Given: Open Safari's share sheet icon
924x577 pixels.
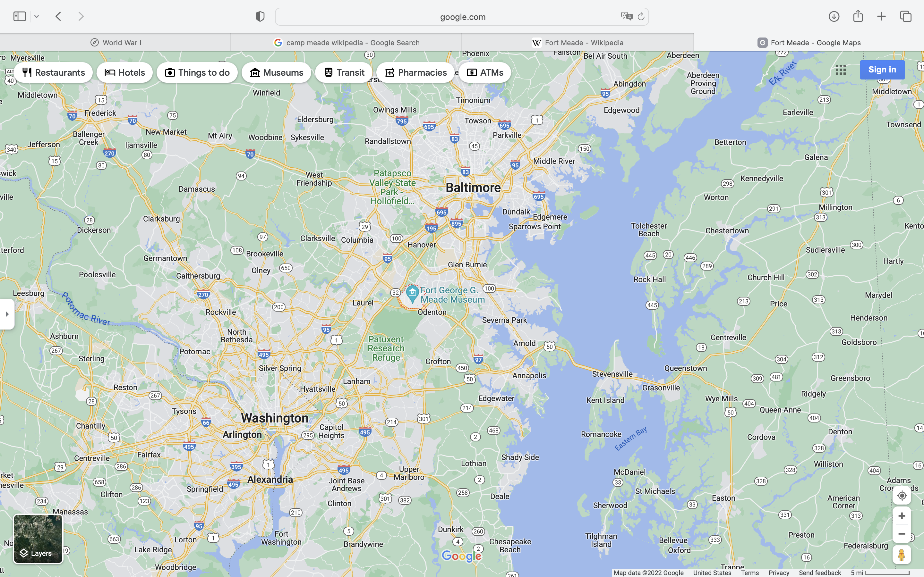Looking at the screenshot, I should 858,16.
